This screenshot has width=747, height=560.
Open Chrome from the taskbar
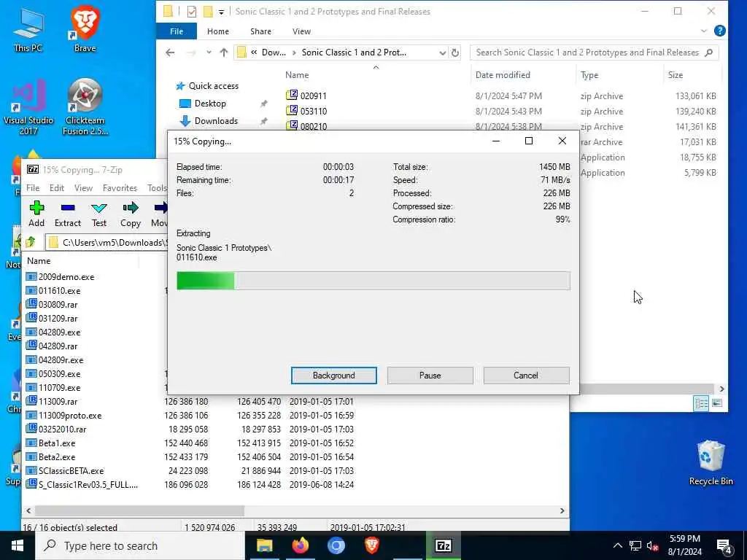[x=336, y=545]
